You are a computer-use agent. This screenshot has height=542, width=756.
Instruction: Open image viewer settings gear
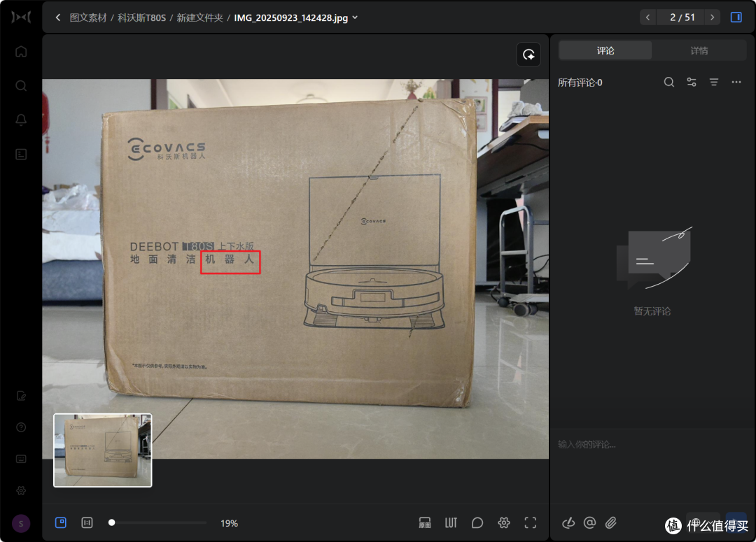click(x=504, y=522)
